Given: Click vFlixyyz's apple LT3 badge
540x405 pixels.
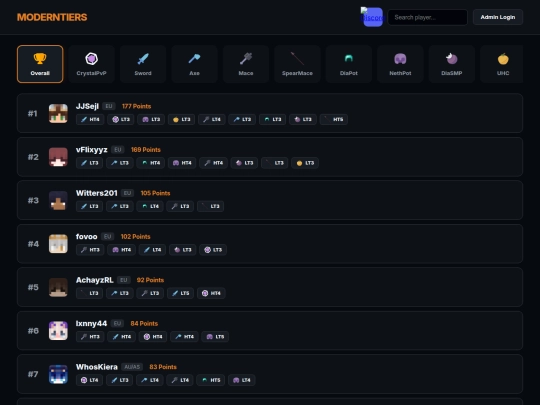Looking at the screenshot, I should 305,163.
